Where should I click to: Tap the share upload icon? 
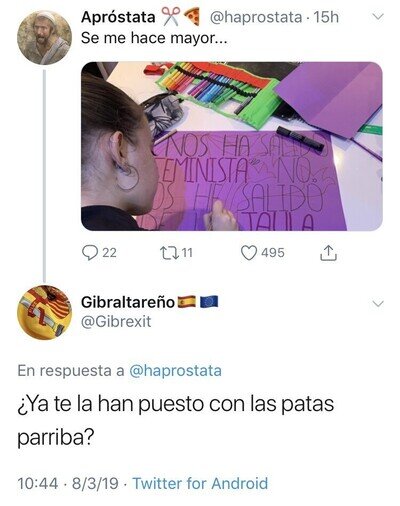(329, 253)
